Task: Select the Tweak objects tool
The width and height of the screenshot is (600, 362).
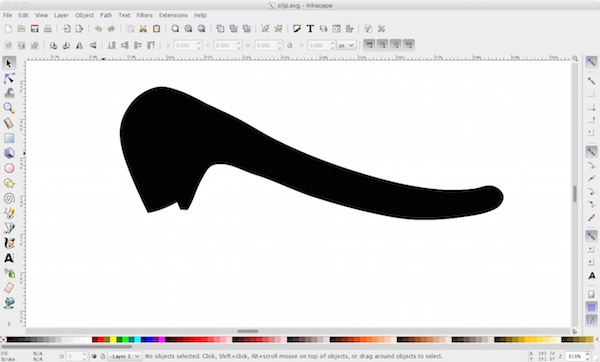Action: 9,93
